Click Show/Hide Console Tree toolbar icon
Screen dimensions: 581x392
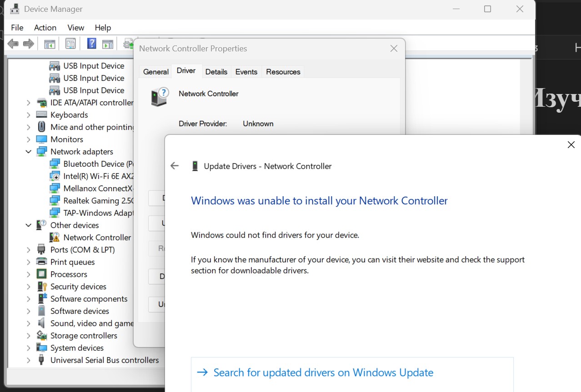coord(50,44)
